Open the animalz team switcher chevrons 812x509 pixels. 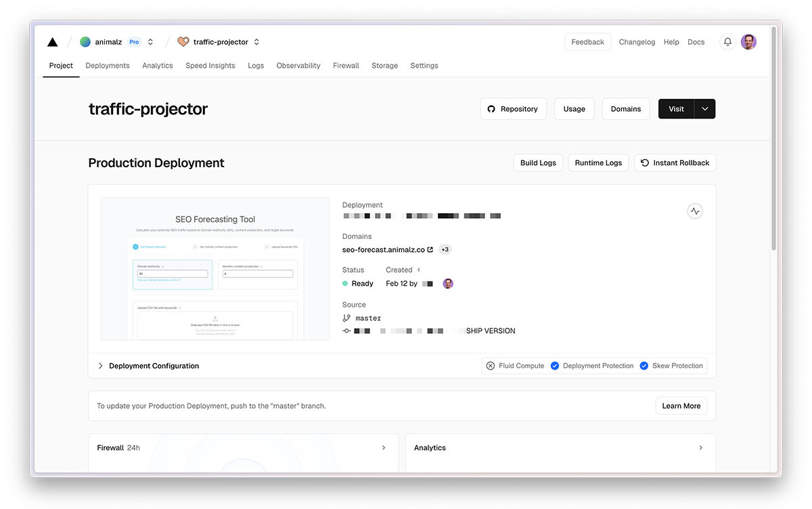[x=150, y=42]
